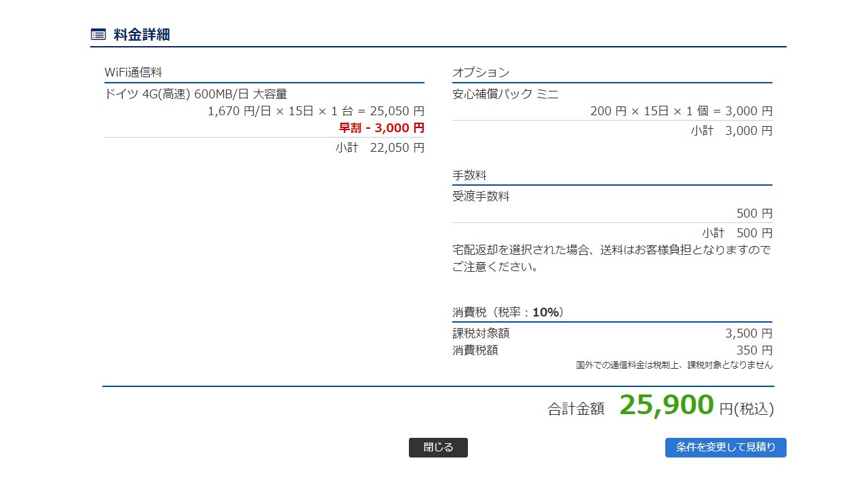This screenshot has width=868, height=488.
Task: Click the list icon beside 料金詳細
Action: [98, 35]
